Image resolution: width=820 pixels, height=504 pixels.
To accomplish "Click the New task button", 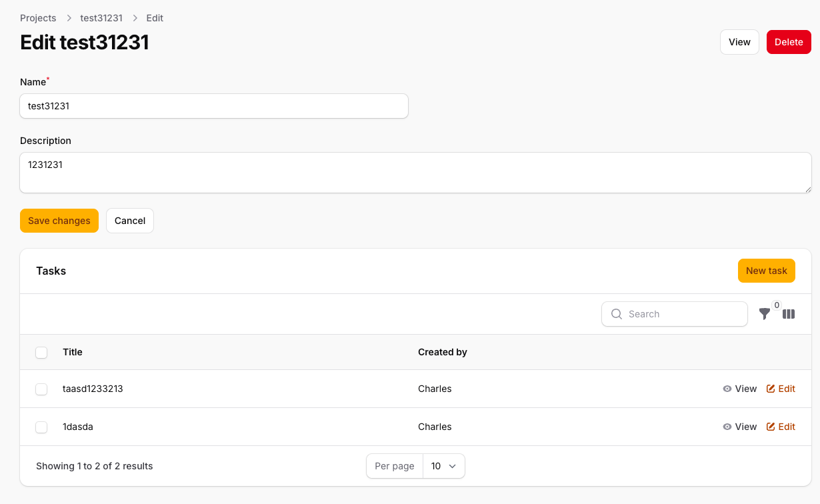I will tap(766, 271).
